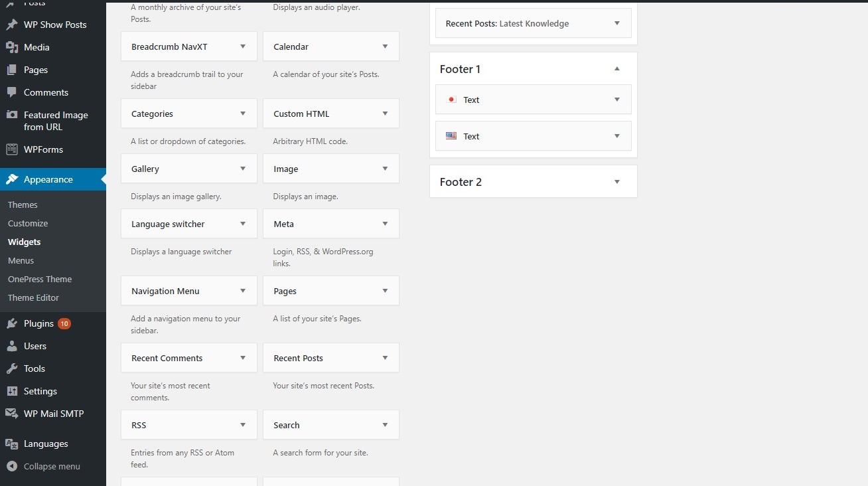This screenshot has height=486, width=868.
Task: Click the WP Mail SMTP envelope icon
Action: tap(12, 414)
